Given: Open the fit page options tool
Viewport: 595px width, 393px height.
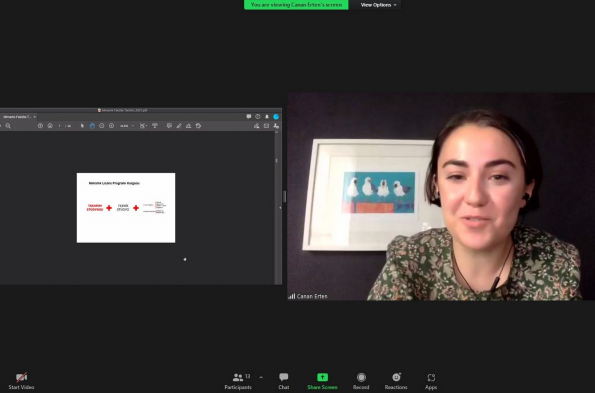Looking at the screenshot, I should [x=143, y=126].
